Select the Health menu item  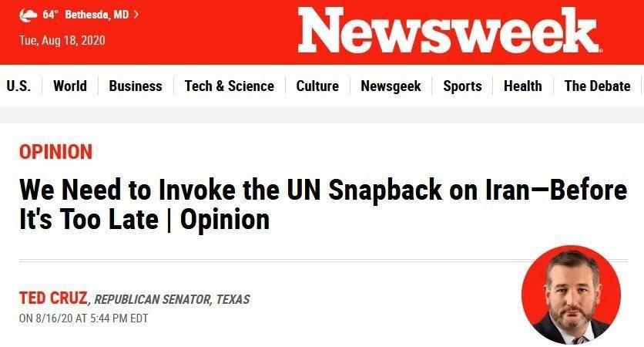click(522, 86)
